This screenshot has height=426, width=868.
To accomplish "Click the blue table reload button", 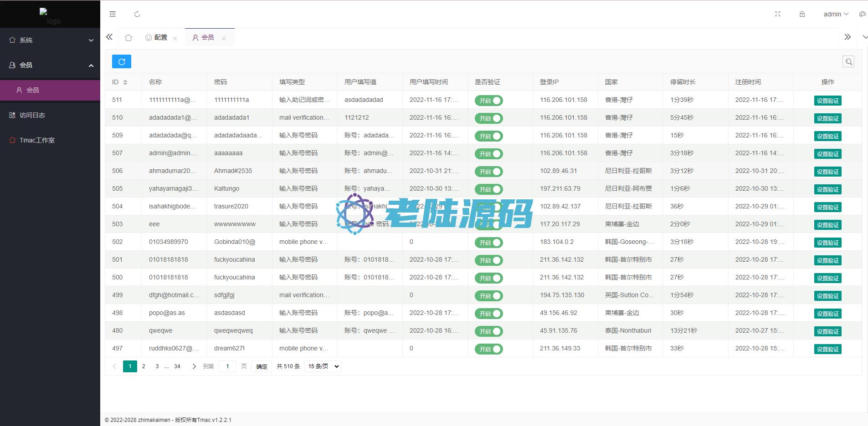I will tap(122, 61).
